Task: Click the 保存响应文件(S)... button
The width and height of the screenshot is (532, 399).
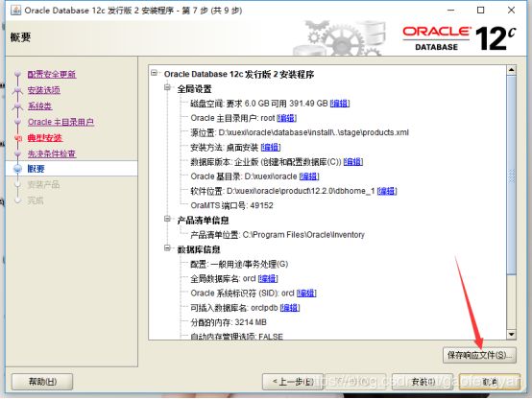Action: coord(479,355)
